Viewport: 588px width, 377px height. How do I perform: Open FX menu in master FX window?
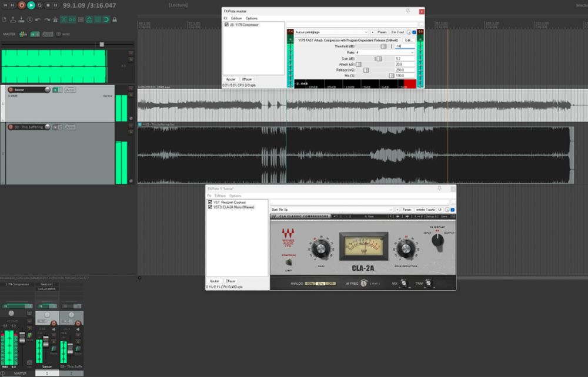[226, 18]
